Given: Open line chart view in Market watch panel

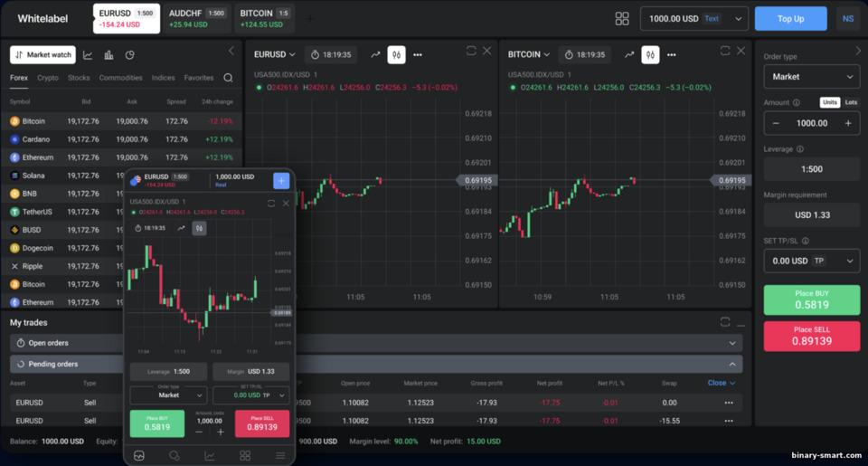Looking at the screenshot, I should (88, 55).
